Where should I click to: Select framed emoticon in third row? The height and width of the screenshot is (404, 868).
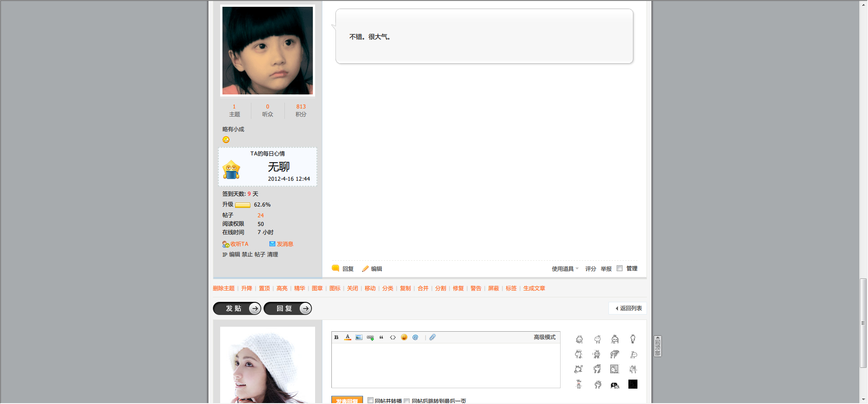click(x=615, y=369)
